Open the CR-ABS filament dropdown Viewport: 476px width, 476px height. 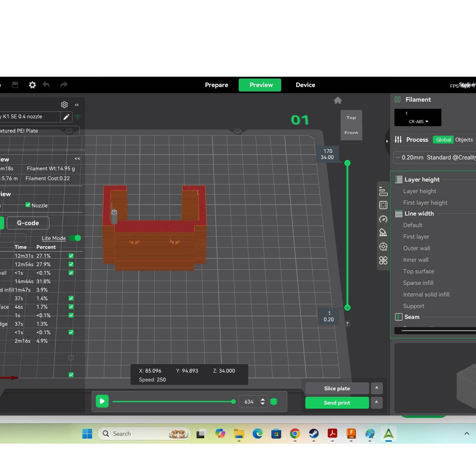[418, 121]
